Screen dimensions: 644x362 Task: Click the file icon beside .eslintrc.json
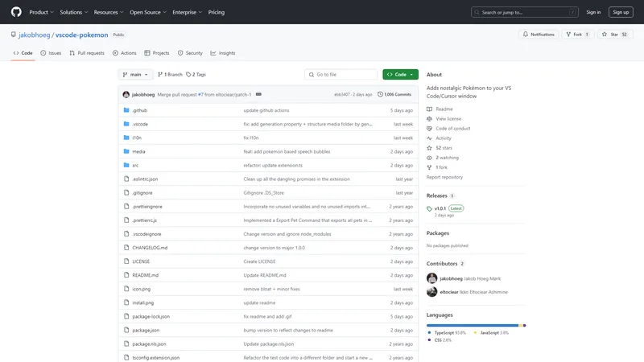click(x=126, y=179)
